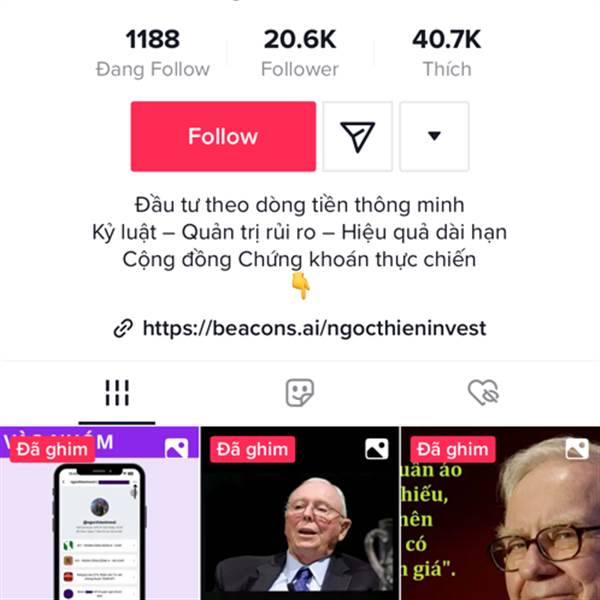The width and height of the screenshot is (600, 600).
Task: Open pinned post with man on black background
Action: pyautogui.click(x=300, y=513)
